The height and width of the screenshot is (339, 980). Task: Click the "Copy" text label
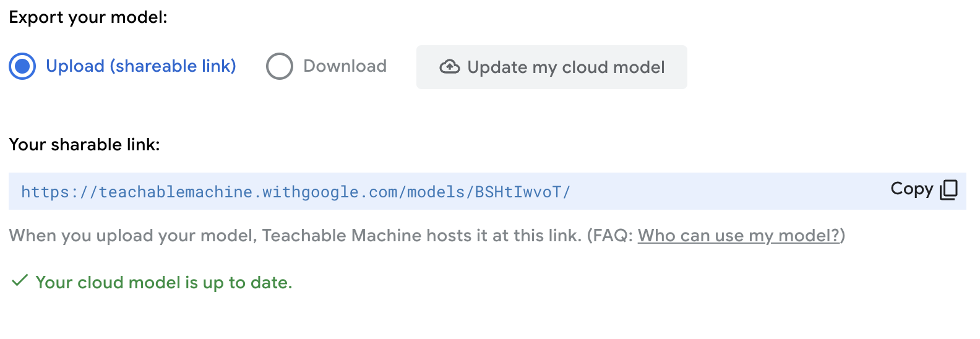911,189
